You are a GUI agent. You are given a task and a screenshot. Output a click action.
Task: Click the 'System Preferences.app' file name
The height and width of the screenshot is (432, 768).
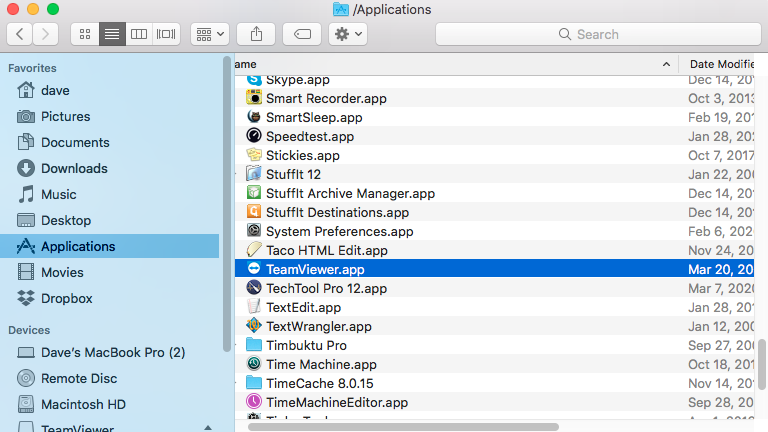coord(339,232)
